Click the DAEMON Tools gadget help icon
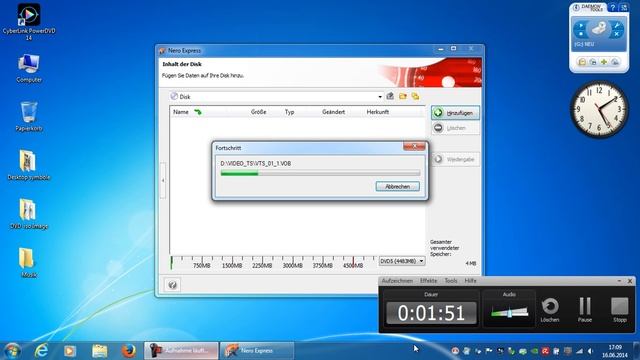The width and height of the screenshot is (640, 360). (x=612, y=7)
